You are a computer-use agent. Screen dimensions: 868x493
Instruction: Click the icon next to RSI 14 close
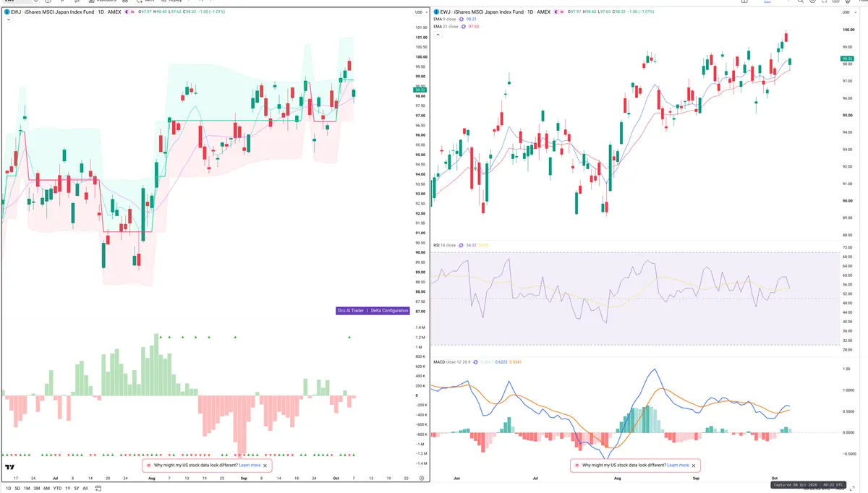pos(461,245)
